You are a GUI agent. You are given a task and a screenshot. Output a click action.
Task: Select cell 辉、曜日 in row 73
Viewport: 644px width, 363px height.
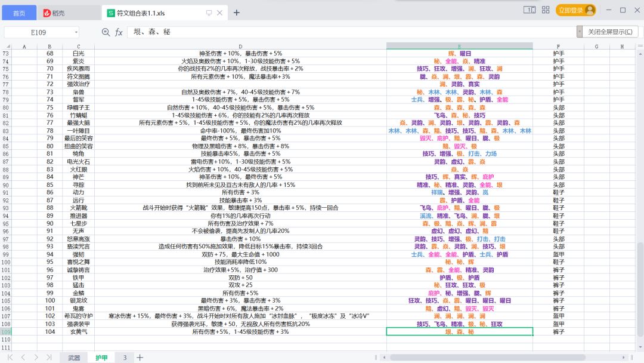tap(460, 54)
